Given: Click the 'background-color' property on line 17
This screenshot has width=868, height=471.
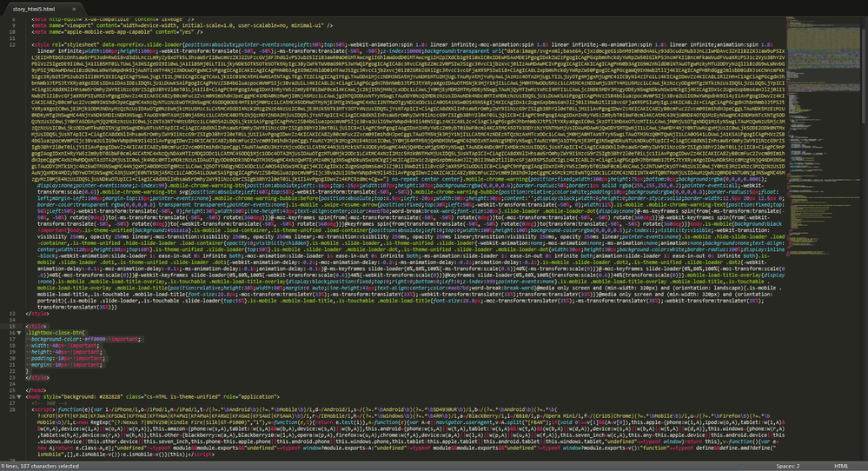Looking at the screenshot, I should [x=56, y=339].
